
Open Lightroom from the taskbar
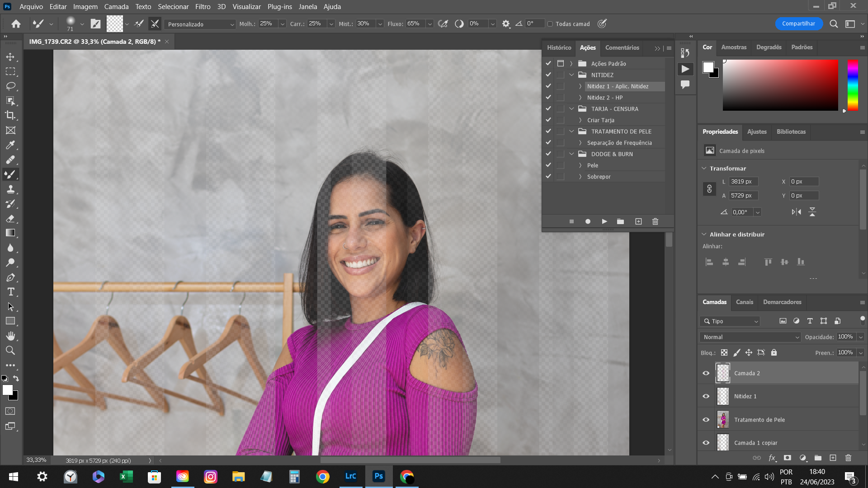(351, 476)
